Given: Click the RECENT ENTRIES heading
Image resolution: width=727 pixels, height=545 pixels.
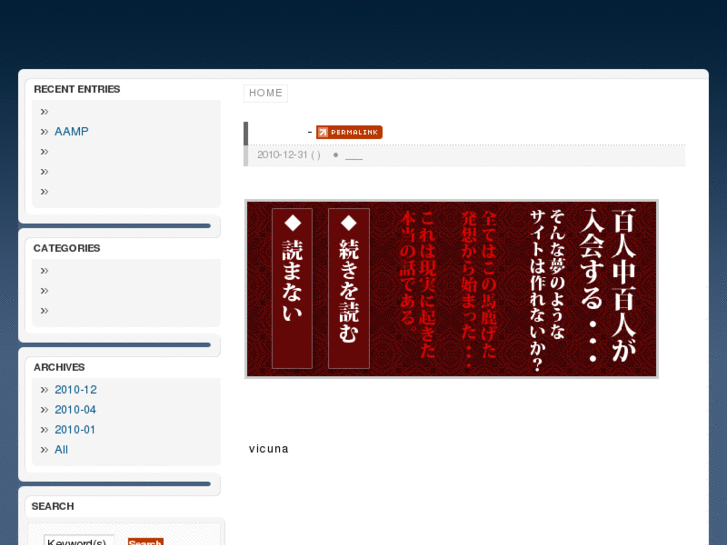Looking at the screenshot, I should pyautogui.click(x=77, y=89).
